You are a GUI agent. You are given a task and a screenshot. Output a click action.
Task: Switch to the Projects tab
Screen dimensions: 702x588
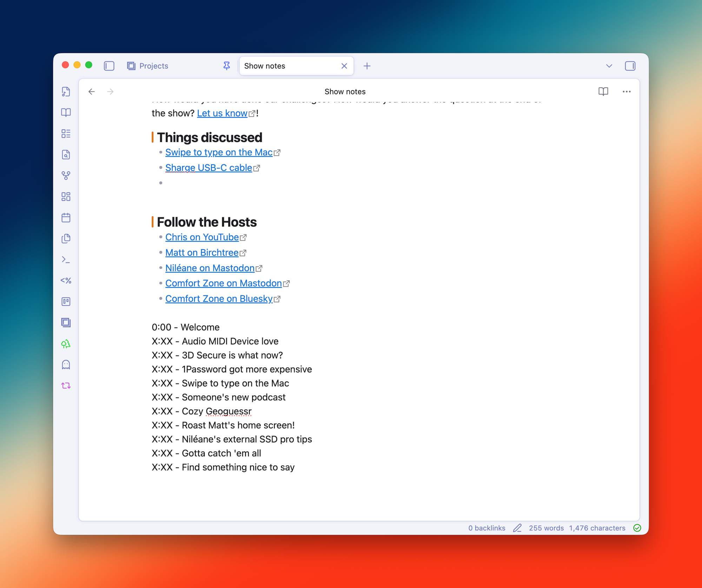tap(154, 66)
